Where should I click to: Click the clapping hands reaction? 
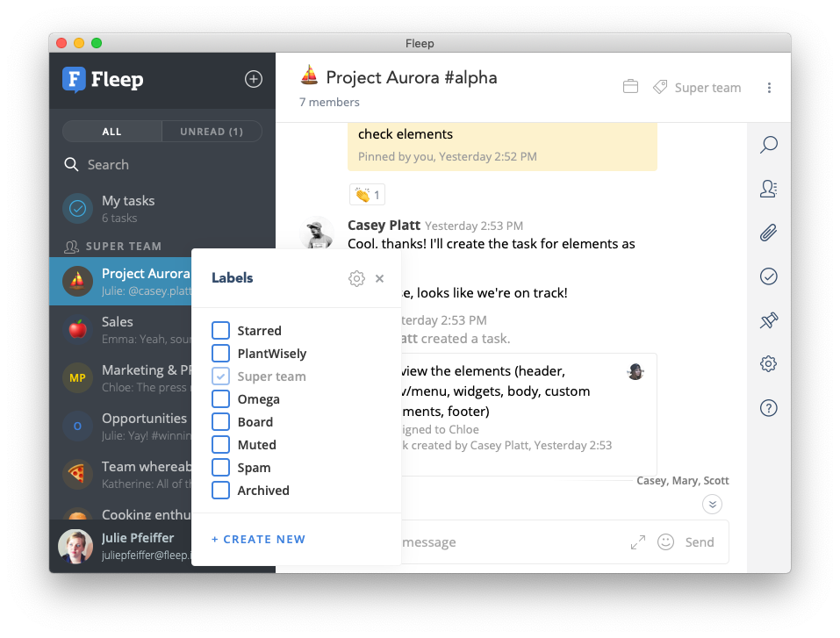tap(367, 195)
